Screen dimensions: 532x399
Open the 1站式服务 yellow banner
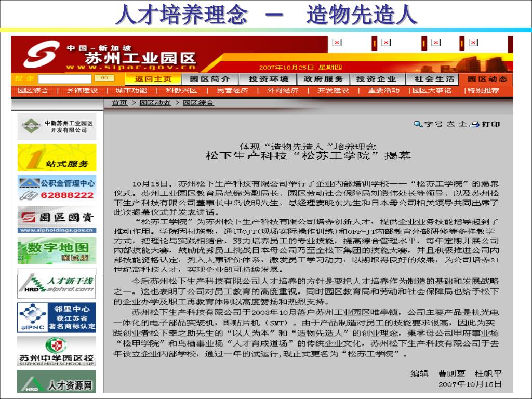(x=57, y=157)
